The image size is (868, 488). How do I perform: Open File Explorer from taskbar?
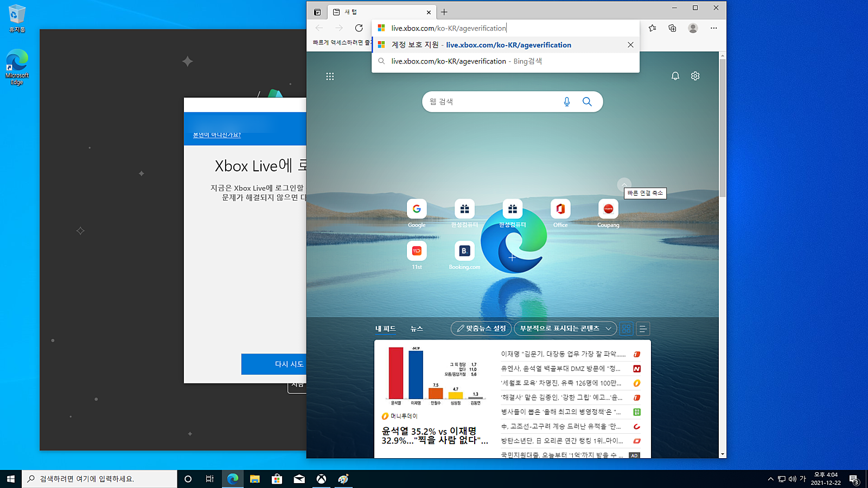255,479
